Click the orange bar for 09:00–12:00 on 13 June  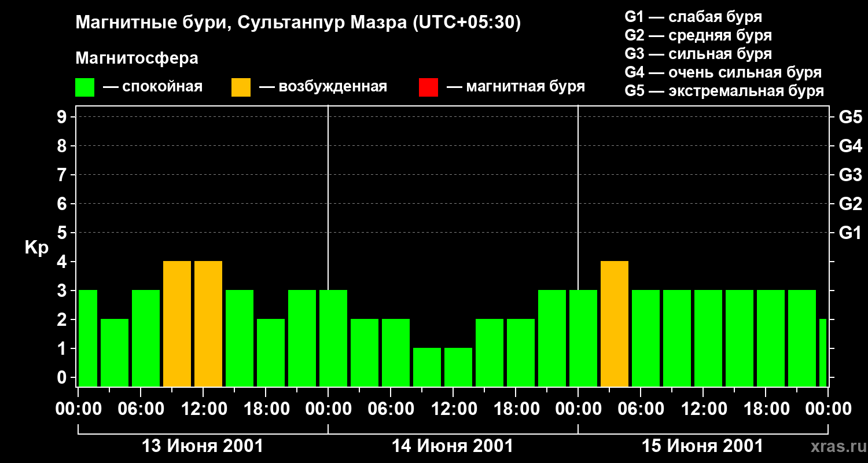point(177,324)
